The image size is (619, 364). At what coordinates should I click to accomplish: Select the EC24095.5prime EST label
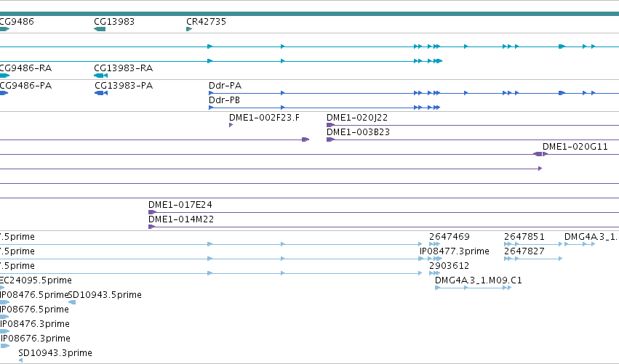point(36,280)
